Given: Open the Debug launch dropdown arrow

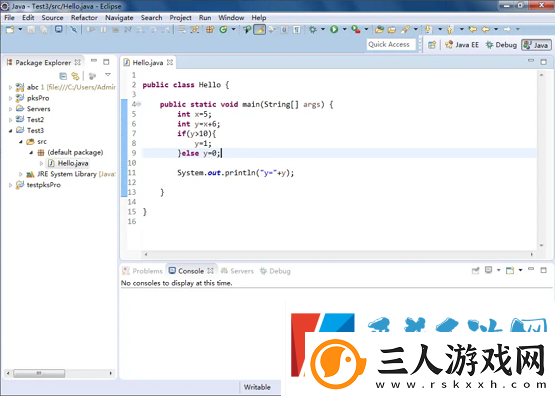Looking at the screenshot, I should point(323,29).
